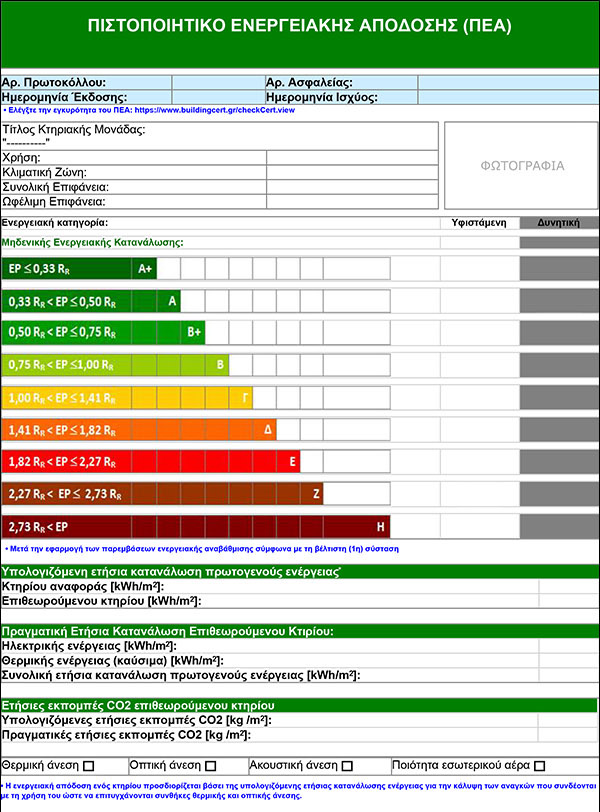The width and height of the screenshot is (600, 812).
Task: Select the B+ energy class bar
Action: pyautogui.click(x=104, y=332)
